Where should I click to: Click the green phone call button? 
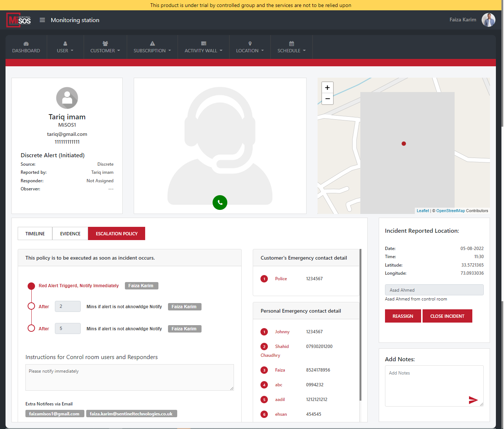pyautogui.click(x=220, y=203)
